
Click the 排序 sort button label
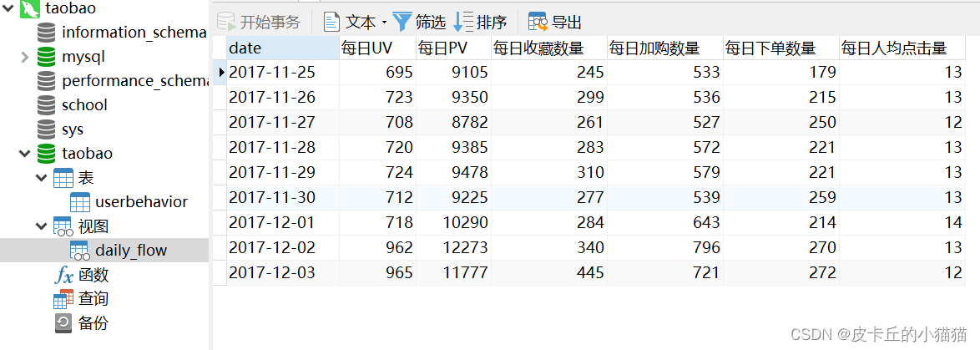pos(491,23)
